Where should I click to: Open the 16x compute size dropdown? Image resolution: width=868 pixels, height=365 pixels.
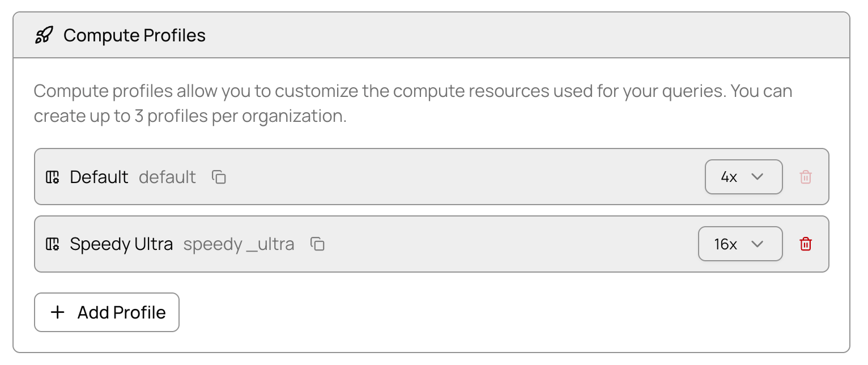(x=739, y=244)
